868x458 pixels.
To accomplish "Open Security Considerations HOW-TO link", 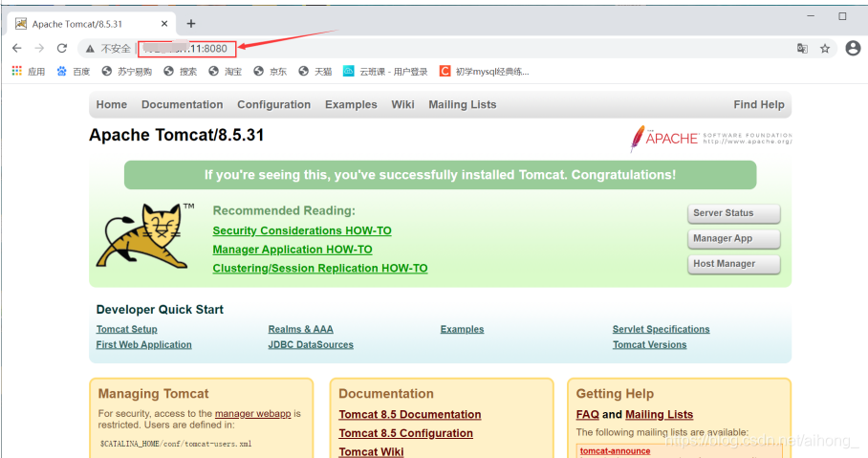I will 302,230.
